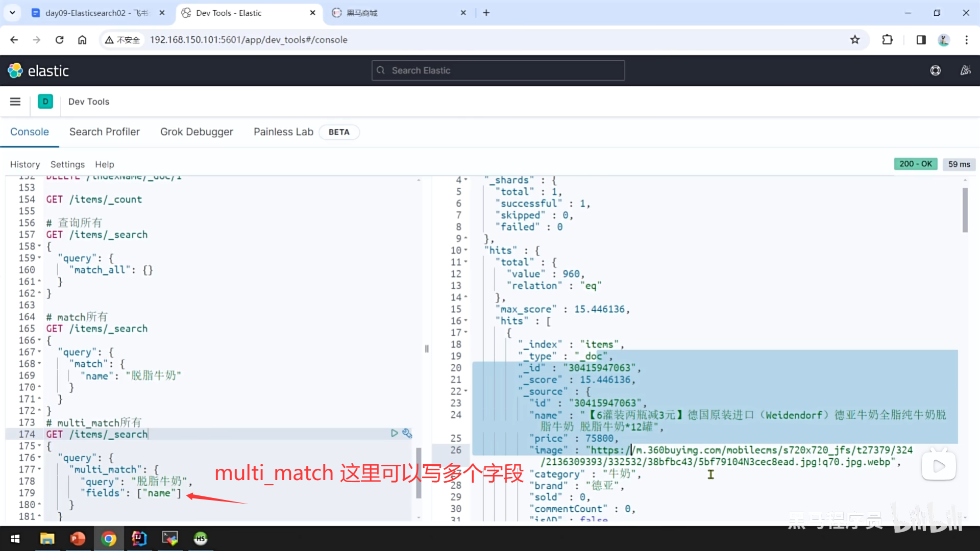The image size is (980, 551).
Task: Switch to the Search Profiler tab
Action: click(104, 132)
